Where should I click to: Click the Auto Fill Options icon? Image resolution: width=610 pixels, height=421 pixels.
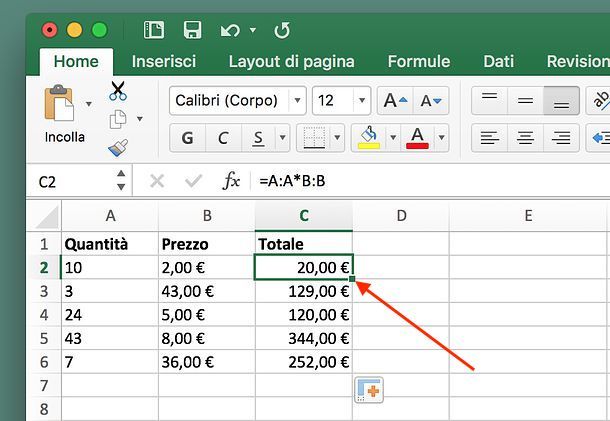(x=369, y=390)
